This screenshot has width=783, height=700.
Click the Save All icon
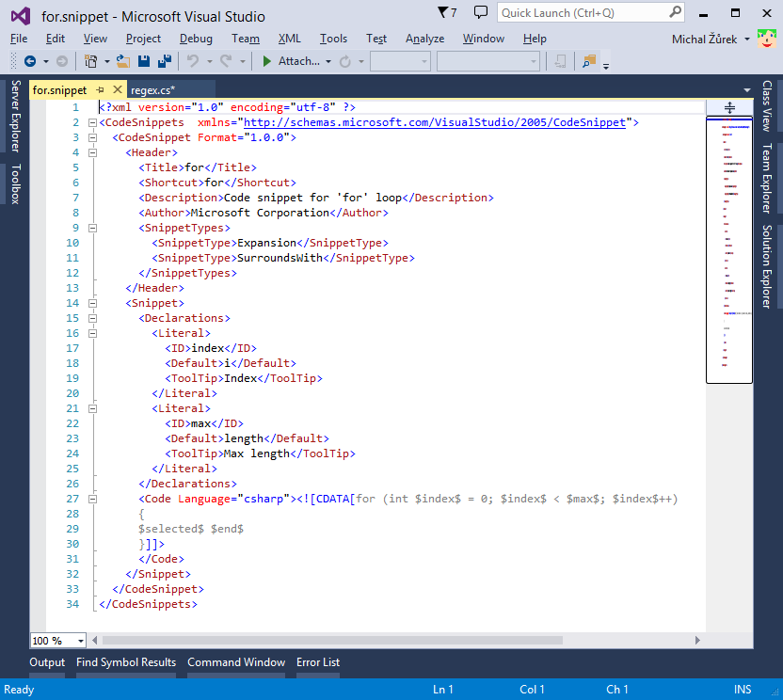[165, 59]
